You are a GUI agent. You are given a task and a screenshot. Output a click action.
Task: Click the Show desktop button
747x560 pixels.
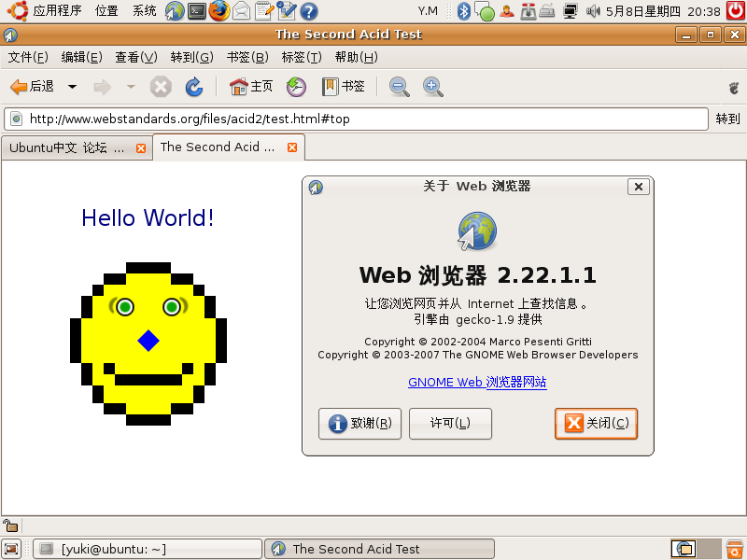[x=11, y=549]
